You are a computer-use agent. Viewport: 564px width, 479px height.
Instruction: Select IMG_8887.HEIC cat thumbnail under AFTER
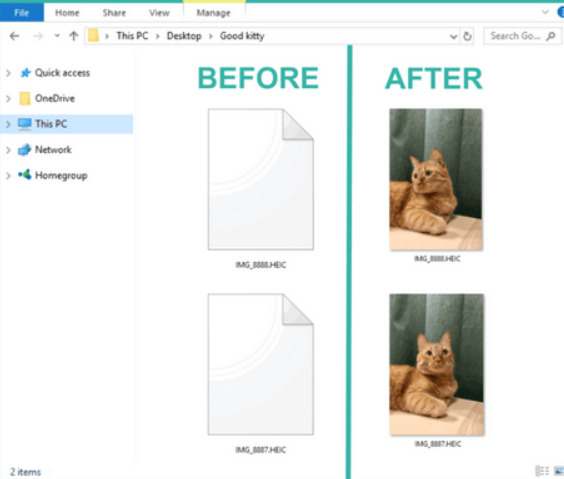point(437,364)
